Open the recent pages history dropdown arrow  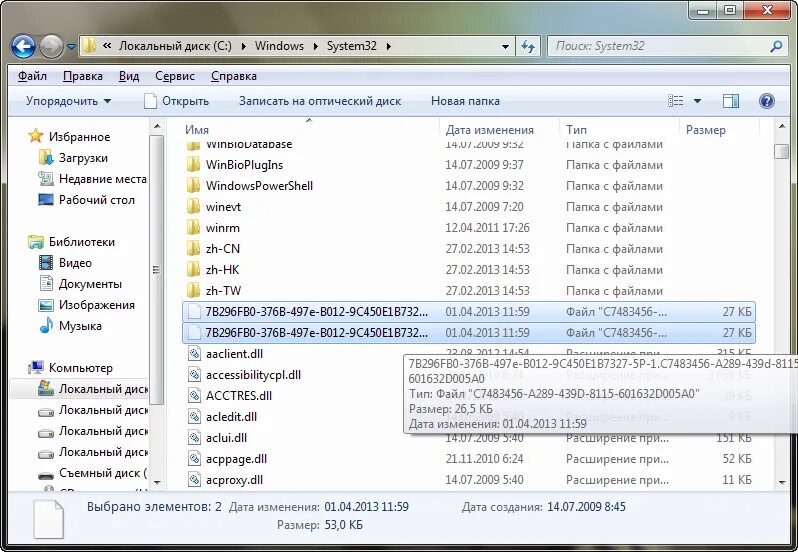coord(71,47)
